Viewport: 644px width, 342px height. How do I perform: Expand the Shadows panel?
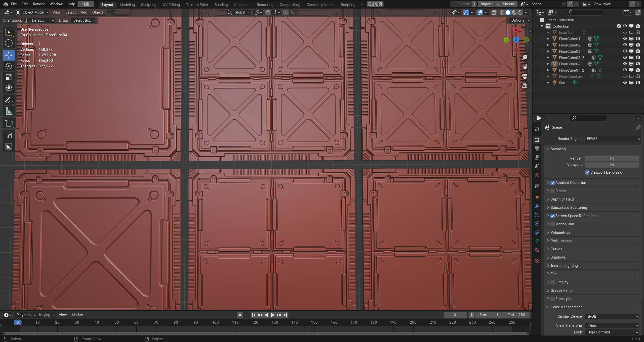[x=558, y=257]
